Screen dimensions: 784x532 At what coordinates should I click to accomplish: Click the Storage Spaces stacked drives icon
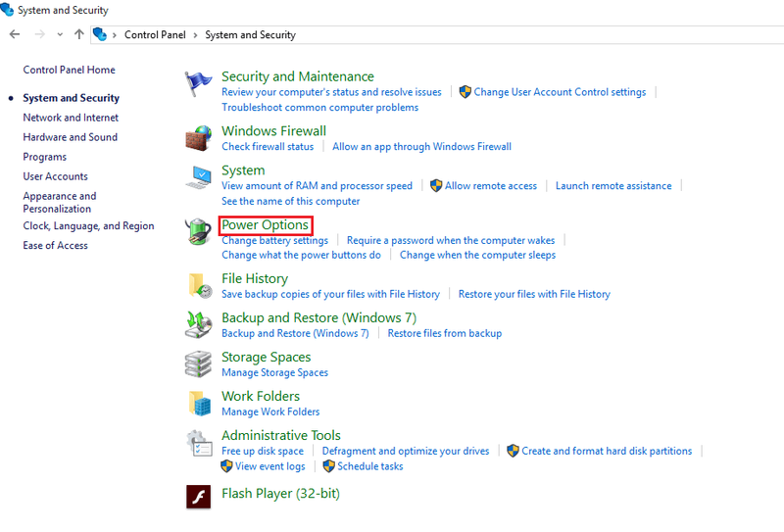click(x=199, y=364)
